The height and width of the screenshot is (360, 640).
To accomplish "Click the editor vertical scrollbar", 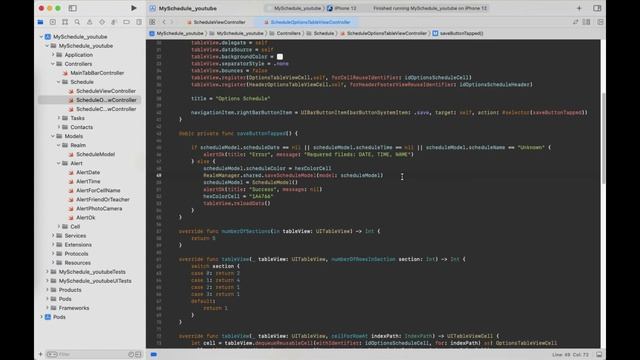I will pos(603,138).
